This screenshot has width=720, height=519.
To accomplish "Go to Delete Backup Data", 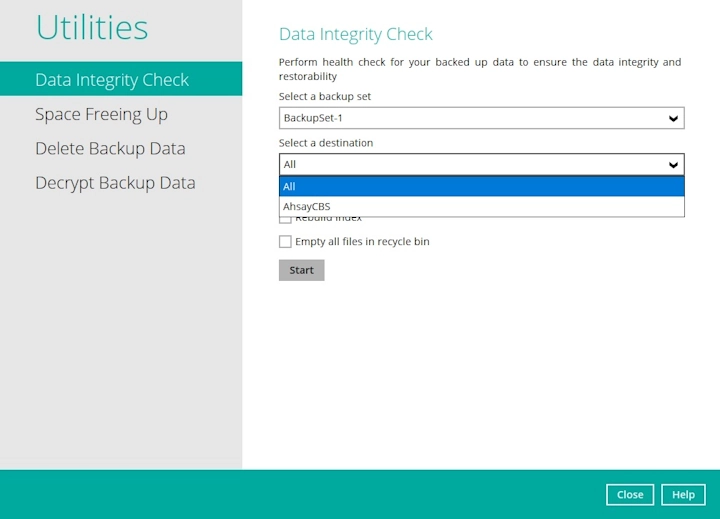I will [x=110, y=148].
